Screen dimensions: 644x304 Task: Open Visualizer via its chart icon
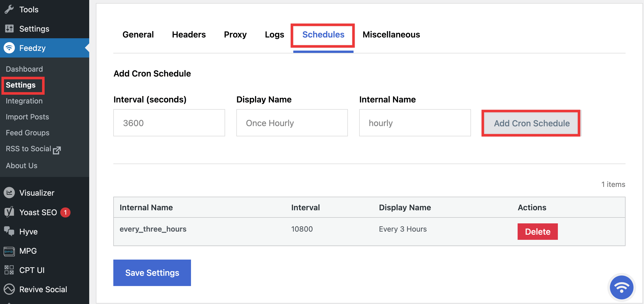[9, 193]
